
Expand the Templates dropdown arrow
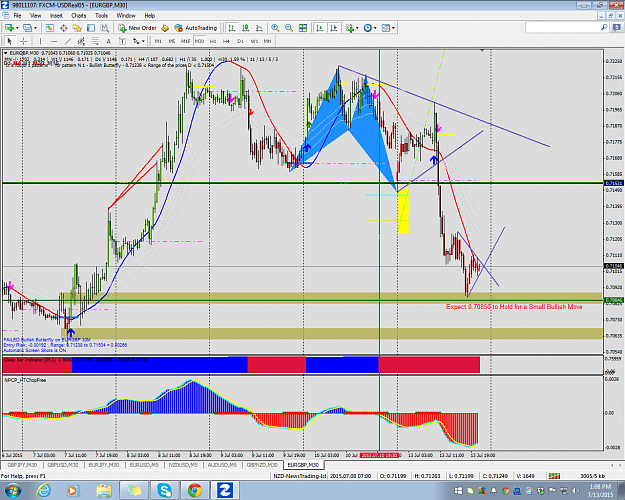393,28
